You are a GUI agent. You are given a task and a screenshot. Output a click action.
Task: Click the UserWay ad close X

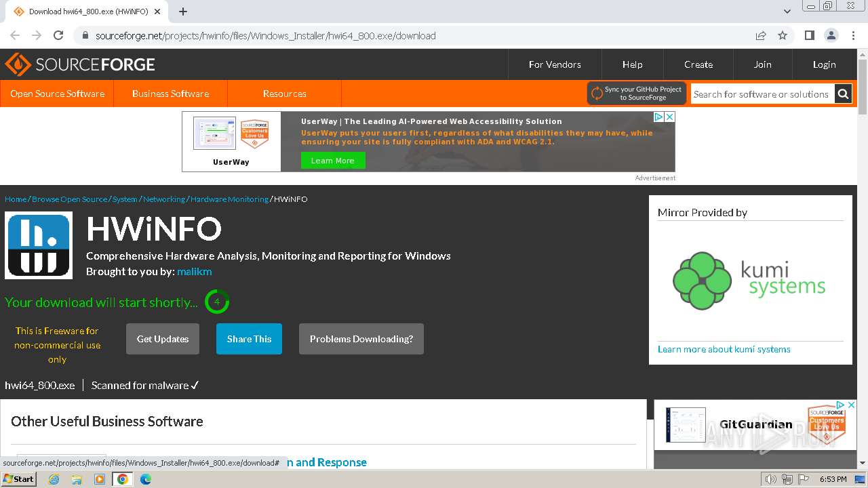coord(669,117)
